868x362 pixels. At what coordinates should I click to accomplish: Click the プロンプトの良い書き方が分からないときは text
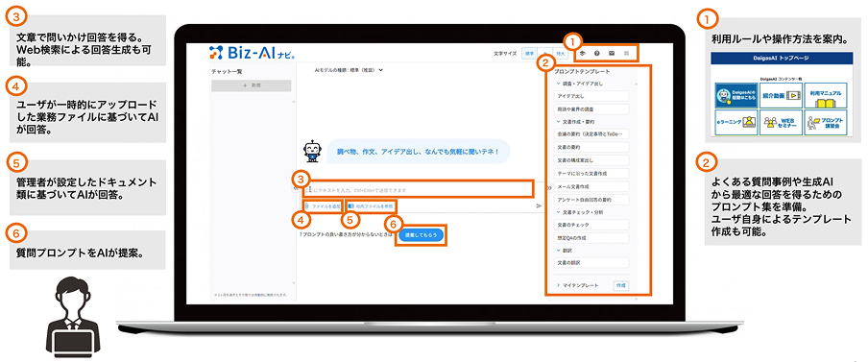tap(347, 235)
